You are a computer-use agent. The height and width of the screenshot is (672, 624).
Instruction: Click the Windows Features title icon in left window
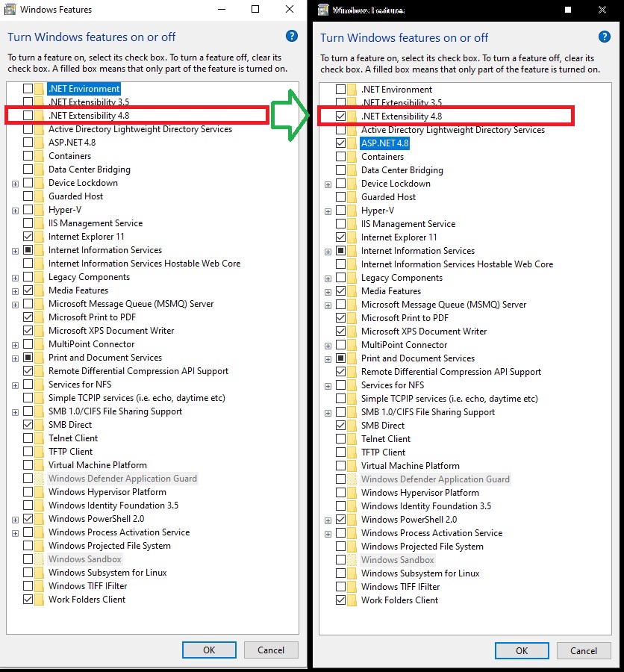pyautogui.click(x=10, y=10)
